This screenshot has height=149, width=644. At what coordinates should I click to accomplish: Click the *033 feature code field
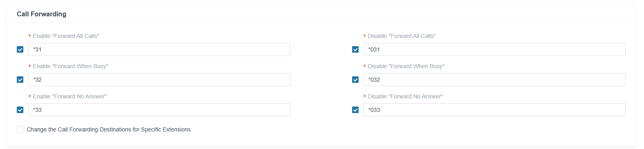click(494, 110)
